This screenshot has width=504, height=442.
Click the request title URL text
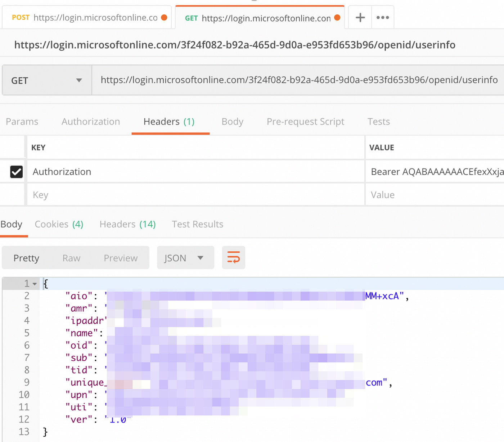[x=235, y=45]
